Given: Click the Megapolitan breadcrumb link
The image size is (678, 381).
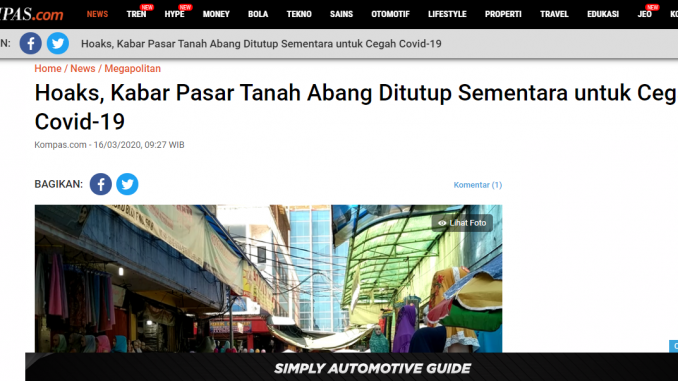Looking at the screenshot, I should [132, 69].
